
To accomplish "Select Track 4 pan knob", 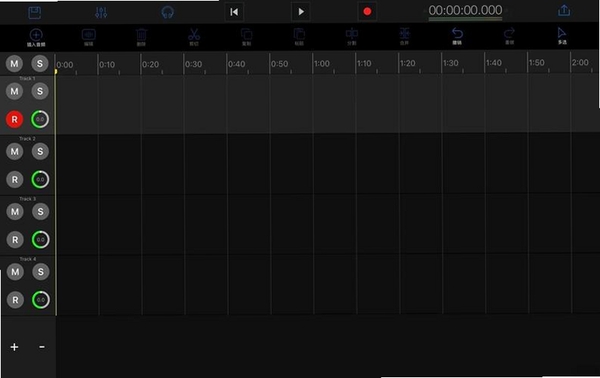I will tap(41, 300).
